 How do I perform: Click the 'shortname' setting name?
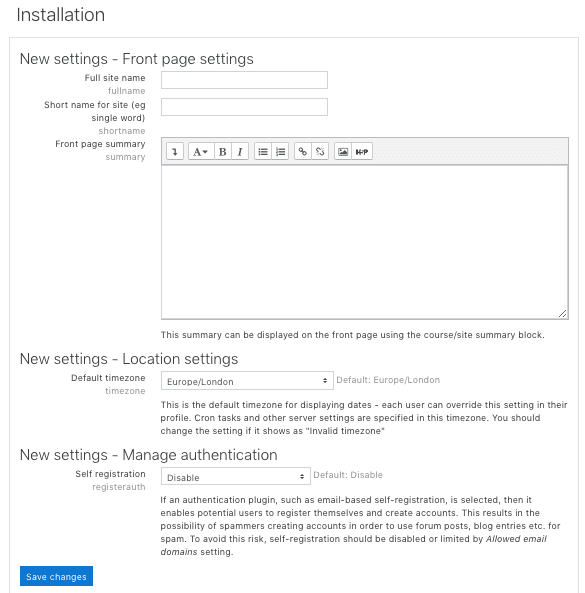pos(122,131)
